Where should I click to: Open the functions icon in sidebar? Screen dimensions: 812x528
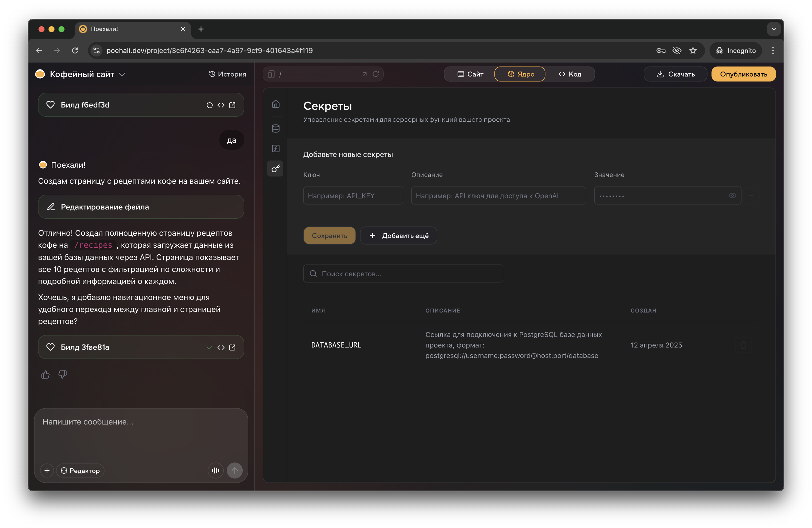275,148
